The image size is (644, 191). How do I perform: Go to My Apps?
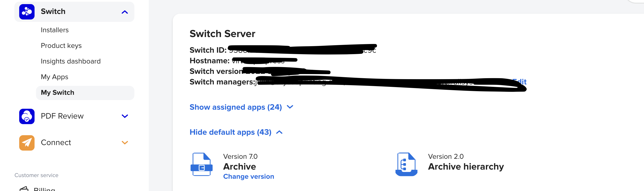pyautogui.click(x=54, y=77)
